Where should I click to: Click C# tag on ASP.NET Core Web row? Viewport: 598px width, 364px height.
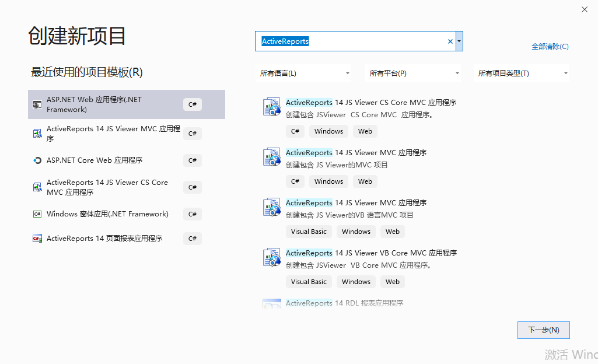pos(192,160)
